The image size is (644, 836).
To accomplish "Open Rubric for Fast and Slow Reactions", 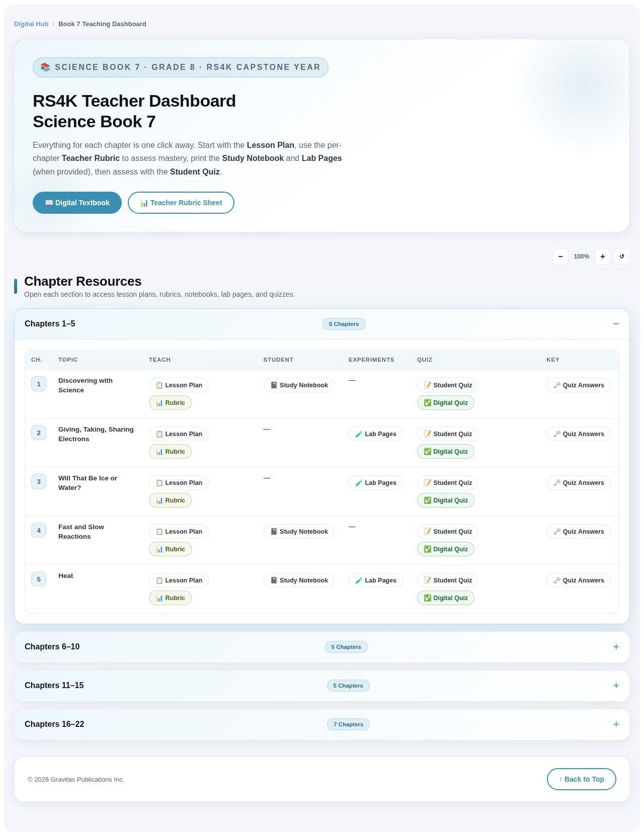I will tap(170, 549).
